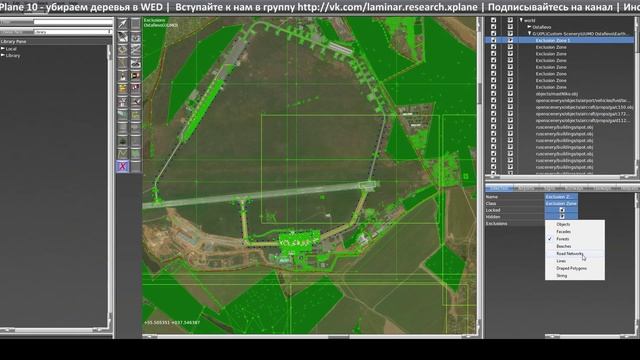The image size is (640, 360).
Task: Collapse the G:\ Custom Scenery package node
Action: (529, 33)
